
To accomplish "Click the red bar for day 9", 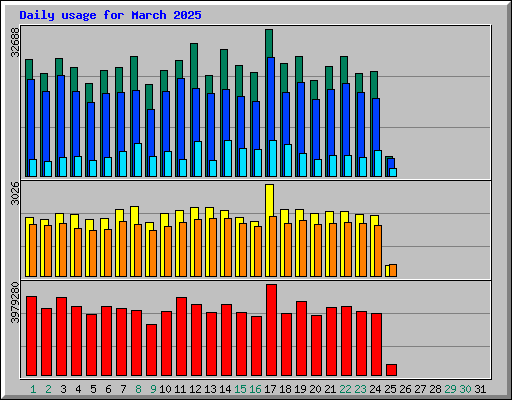I will (151, 350).
